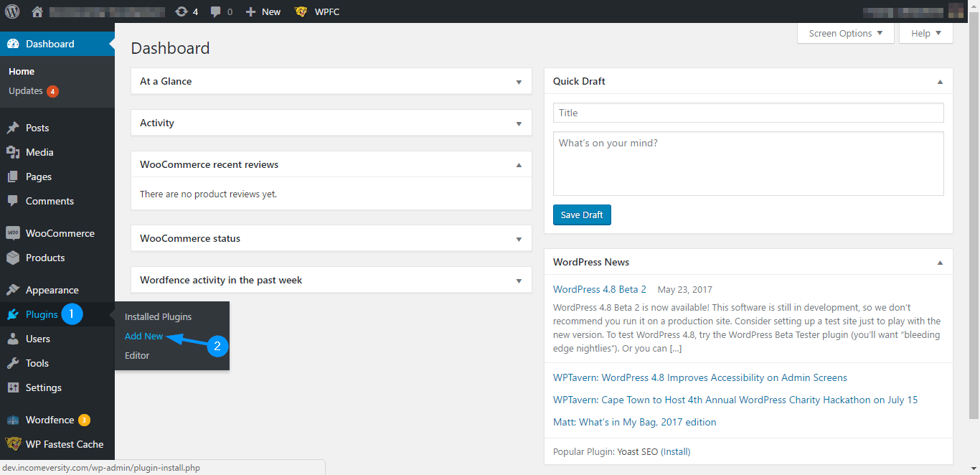Click the Plugins plug icon
Image resolution: width=980 pixels, height=475 pixels.
click(x=13, y=314)
